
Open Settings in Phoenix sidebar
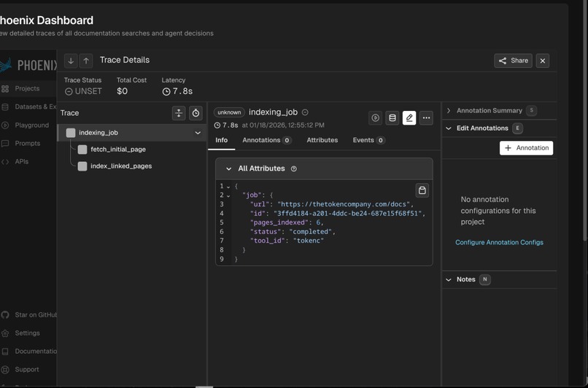pos(28,333)
